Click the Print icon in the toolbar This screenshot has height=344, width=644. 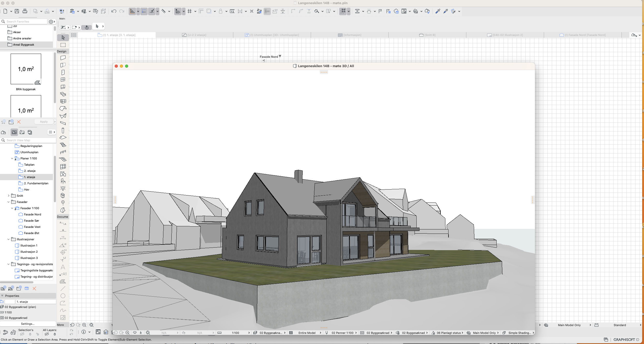coord(25,11)
